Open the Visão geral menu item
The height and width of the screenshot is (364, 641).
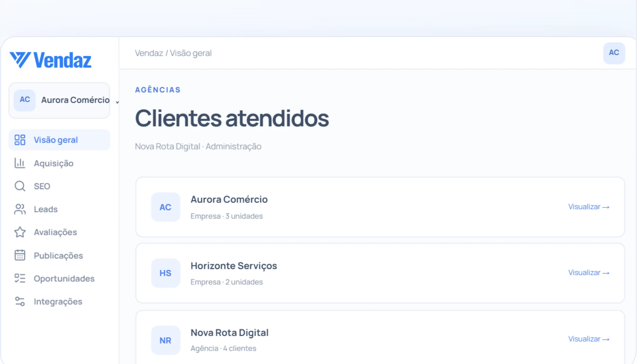pos(59,140)
